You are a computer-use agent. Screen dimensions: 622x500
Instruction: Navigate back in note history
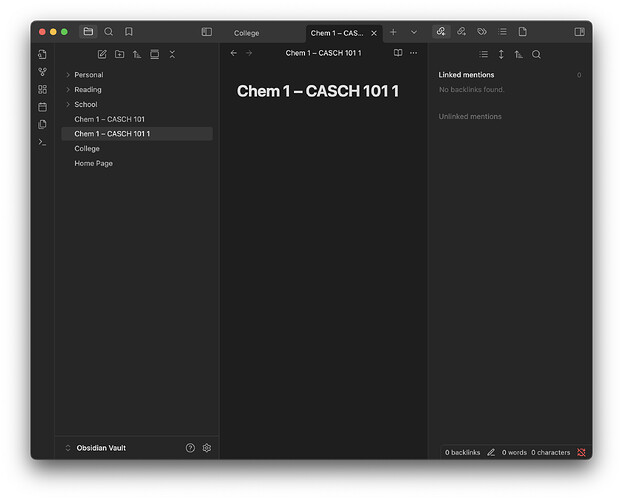[x=234, y=53]
